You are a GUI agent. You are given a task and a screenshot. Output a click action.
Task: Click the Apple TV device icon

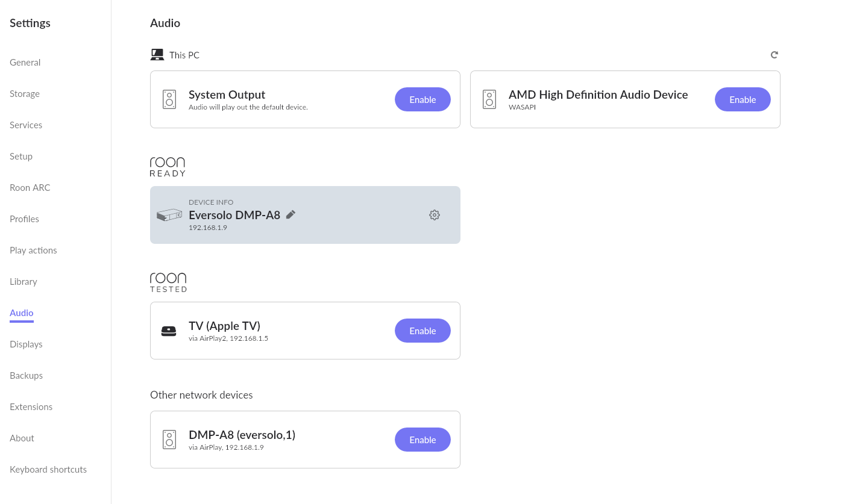click(169, 331)
